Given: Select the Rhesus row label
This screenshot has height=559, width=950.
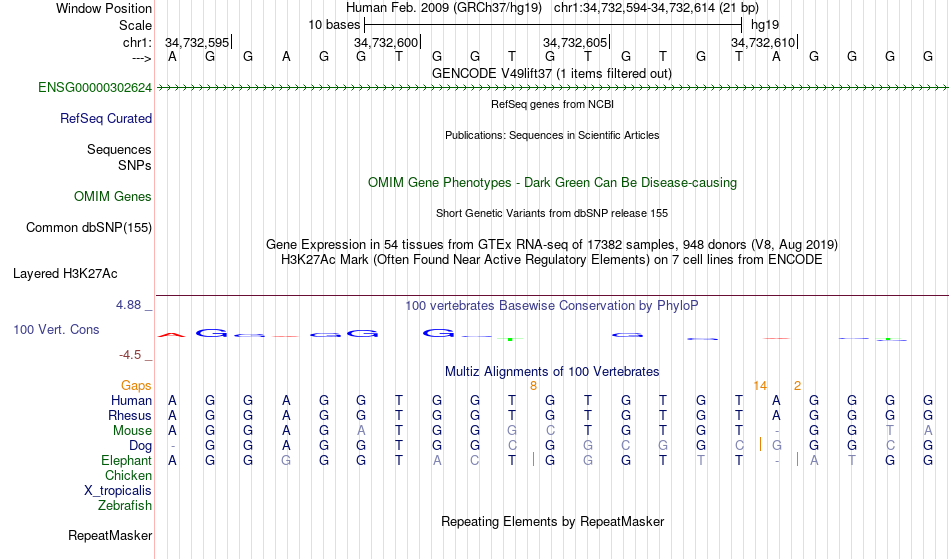Looking at the screenshot, I should click(x=130, y=415).
